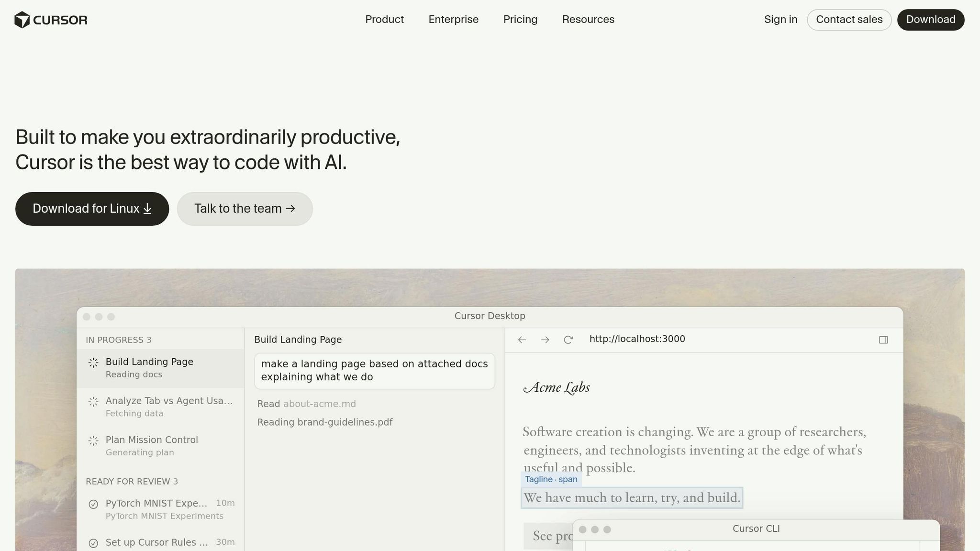
Task: Click spinner icon beside Build Landing Page
Action: pos(93,363)
